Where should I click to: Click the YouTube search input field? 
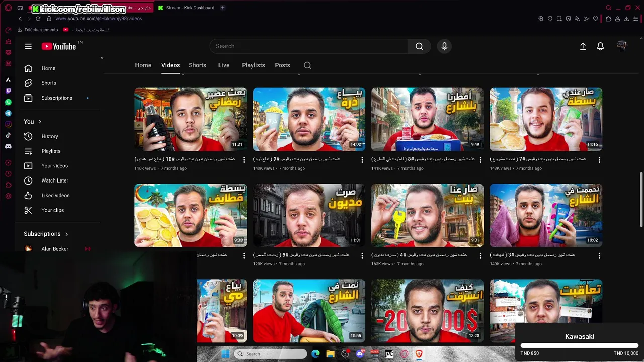point(308,46)
